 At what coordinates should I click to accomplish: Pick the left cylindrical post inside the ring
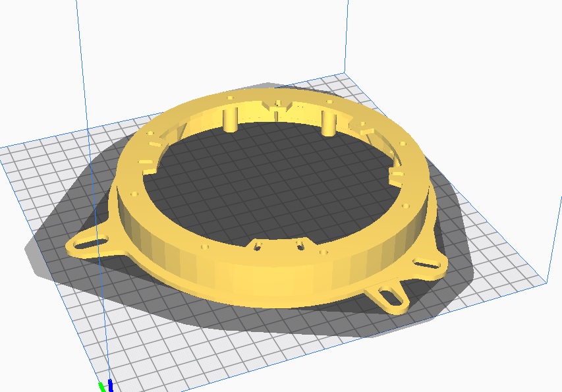230,119
